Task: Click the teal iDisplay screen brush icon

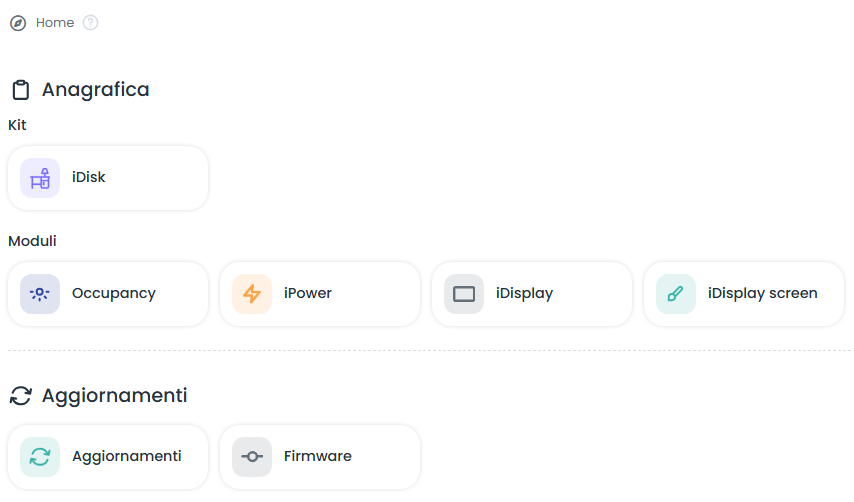Action: pyautogui.click(x=676, y=294)
